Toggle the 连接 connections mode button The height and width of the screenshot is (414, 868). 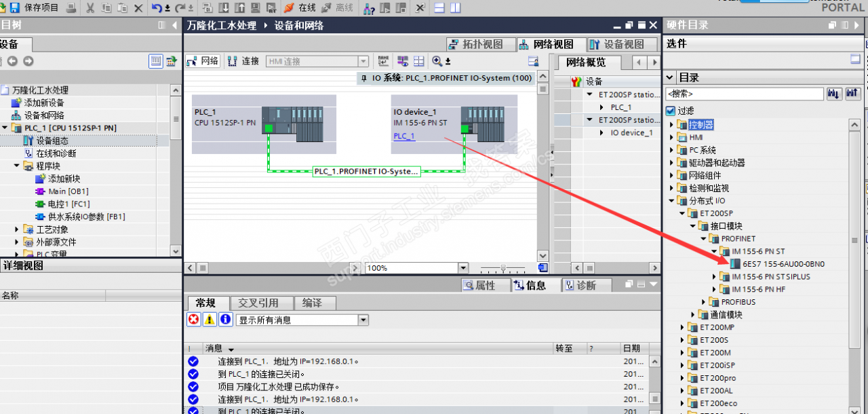pyautogui.click(x=243, y=61)
